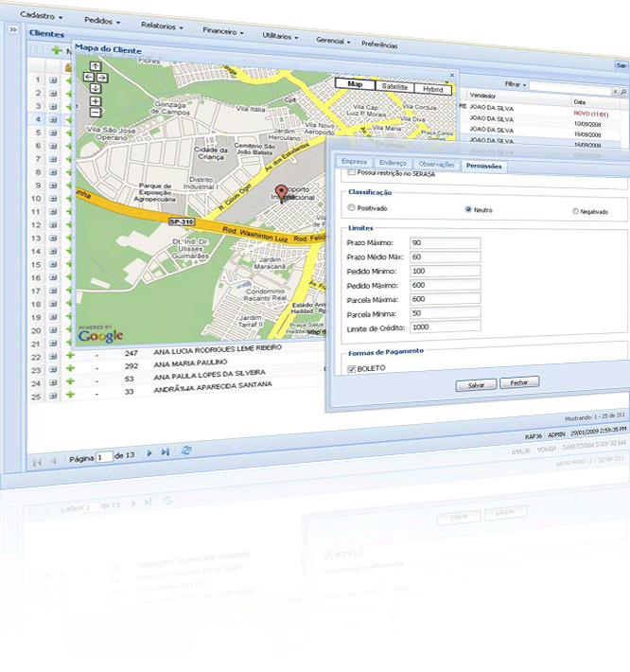
Task: Click the Fechar button
Action: click(520, 382)
